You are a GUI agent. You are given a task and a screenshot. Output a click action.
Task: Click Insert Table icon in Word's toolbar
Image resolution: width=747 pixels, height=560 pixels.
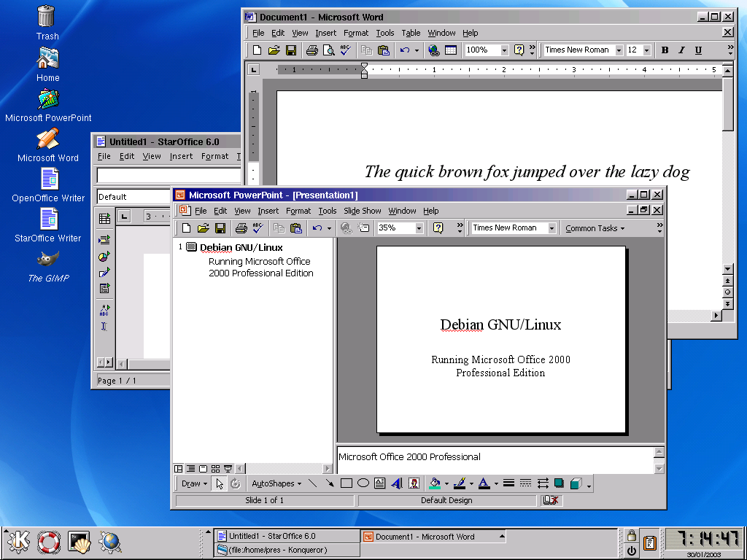click(x=451, y=50)
